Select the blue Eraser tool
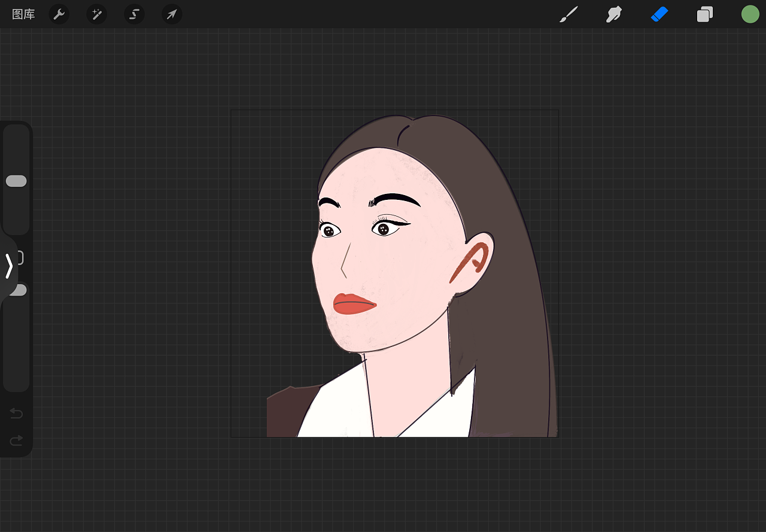The image size is (766, 532). [659, 14]
